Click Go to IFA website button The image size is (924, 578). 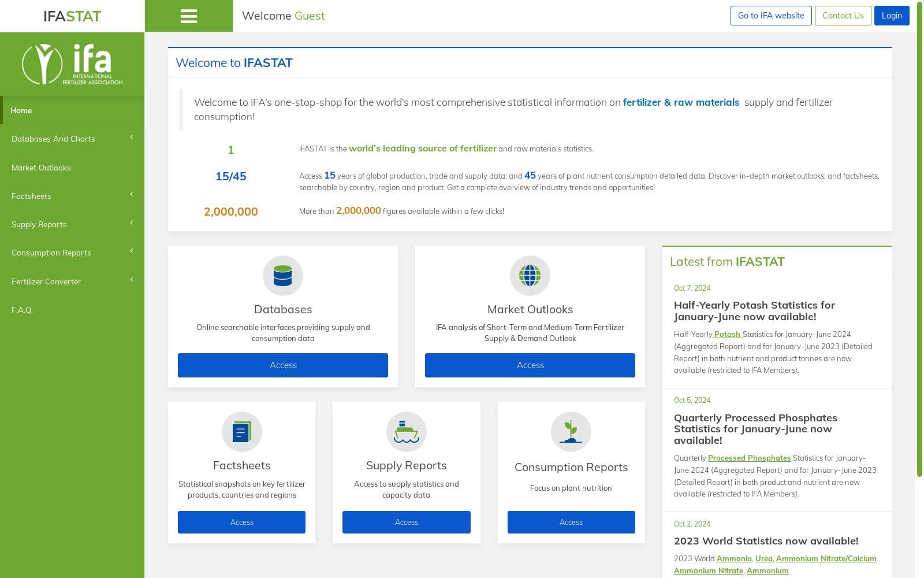click(x=771, y=16)
